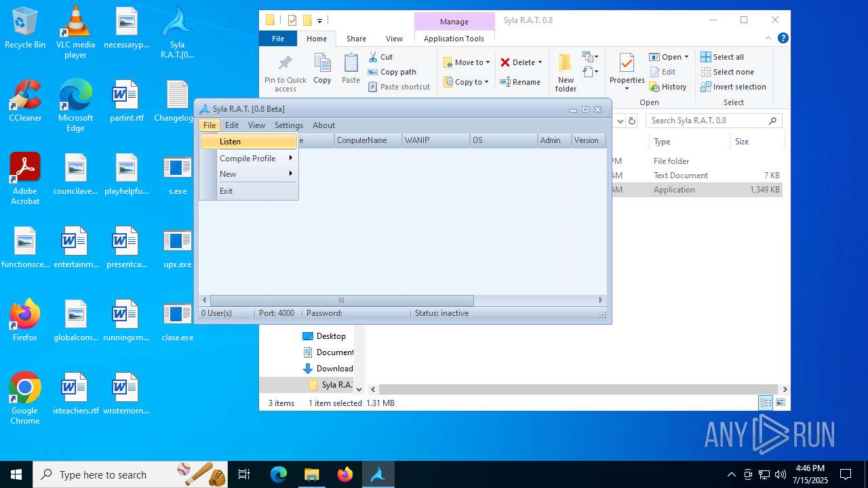Click Invert selection in ribbon
Screen dimensions: 868x488
[733, 87]
